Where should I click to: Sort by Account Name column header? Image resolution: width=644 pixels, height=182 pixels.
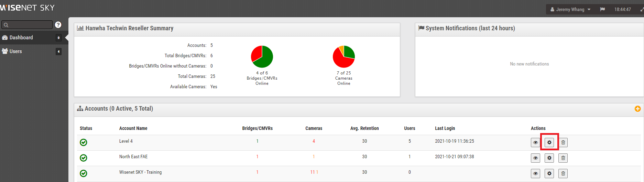point(133,128)
